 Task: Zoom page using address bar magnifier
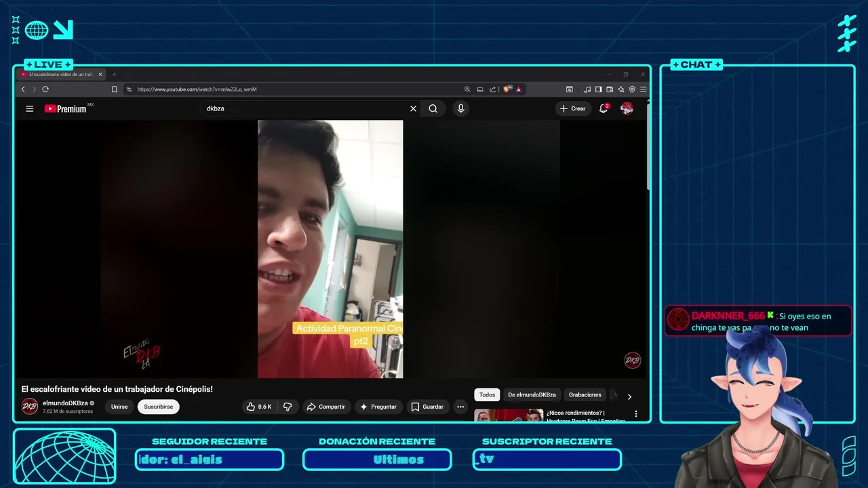(467, 89)
